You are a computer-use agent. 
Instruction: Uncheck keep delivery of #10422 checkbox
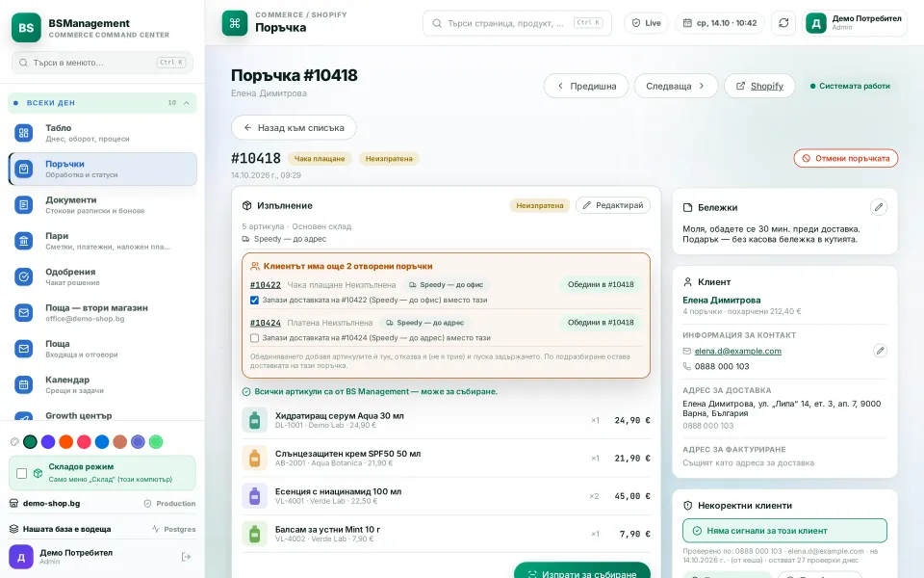click(254, 300)
